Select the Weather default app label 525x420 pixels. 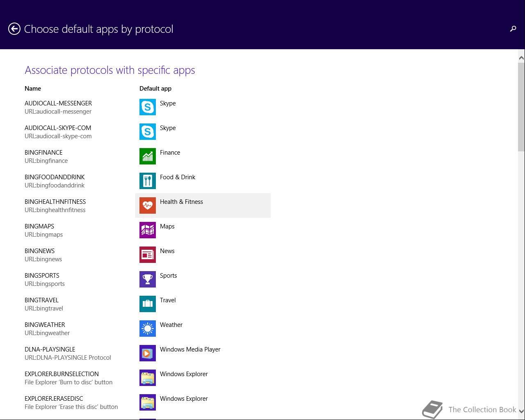point(171,325)
